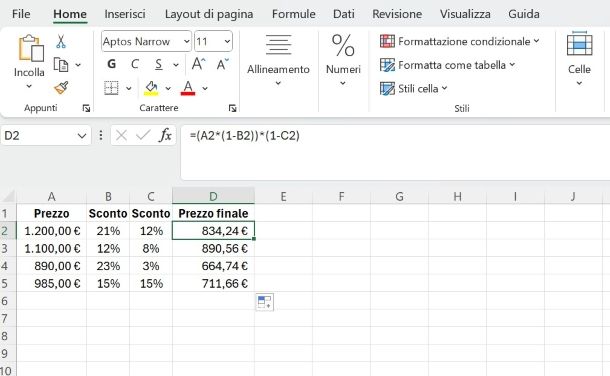Click the Numeri percent icon
Image resolution: width=610 pixels, height=376 pixels.
point(343,45)
